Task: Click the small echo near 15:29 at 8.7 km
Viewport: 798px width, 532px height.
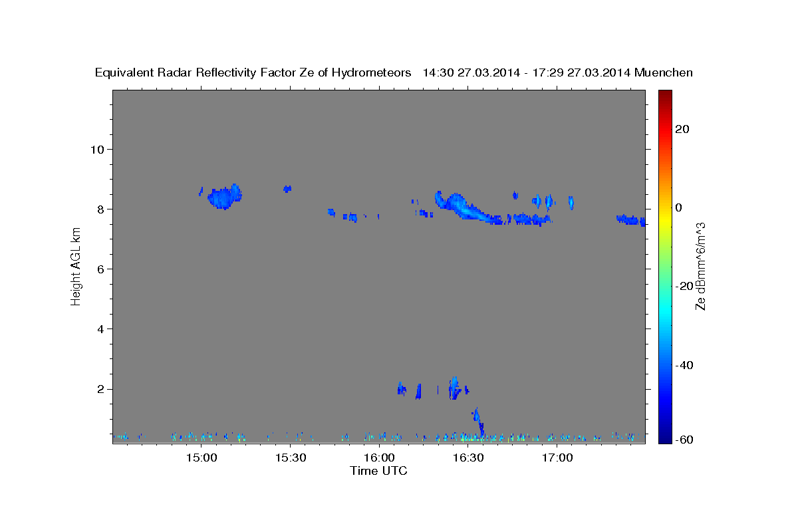Action: (x=287, y=189)
